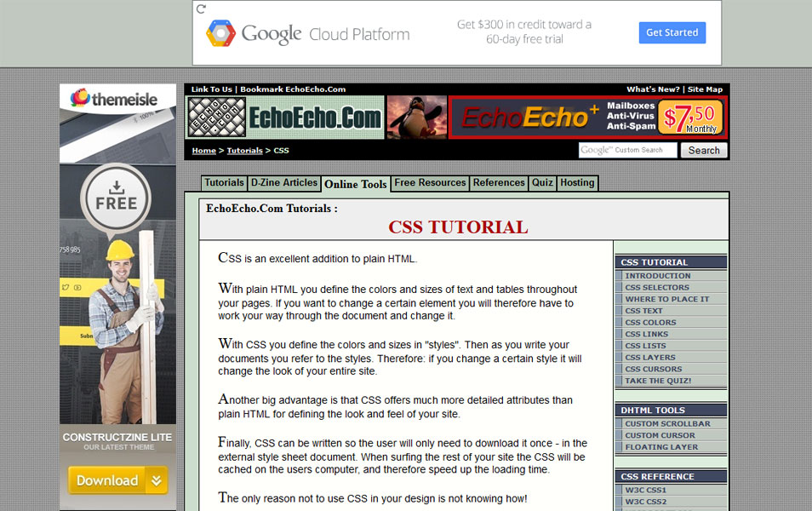812x511 pixels.
Task: Click the EchoEcho+ mailboxes ad banner
Action: [x=588, y=118]
